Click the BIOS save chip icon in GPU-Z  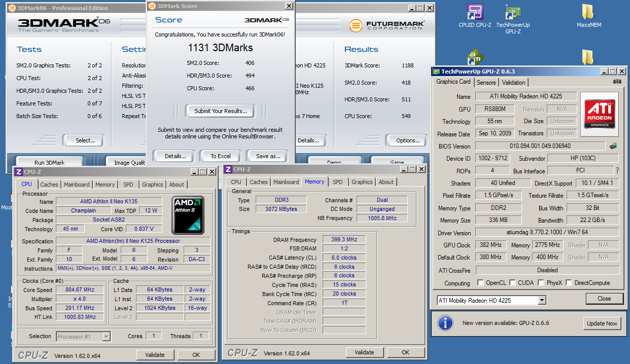click(x=613, y=146)
